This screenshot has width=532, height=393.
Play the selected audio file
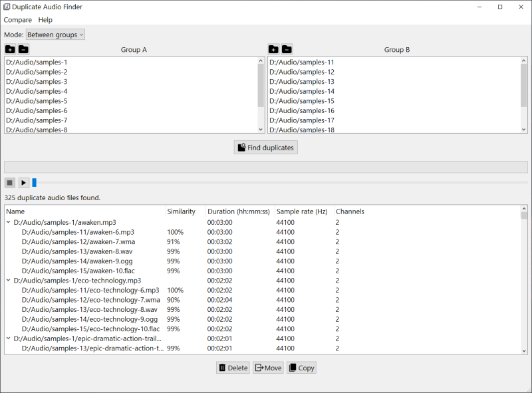[23, 182]
